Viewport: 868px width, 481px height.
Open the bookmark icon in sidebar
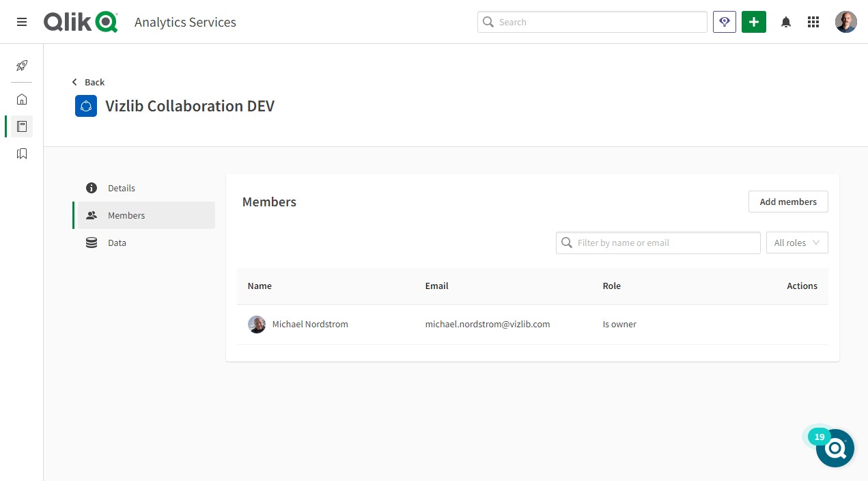tap(22, 154)
